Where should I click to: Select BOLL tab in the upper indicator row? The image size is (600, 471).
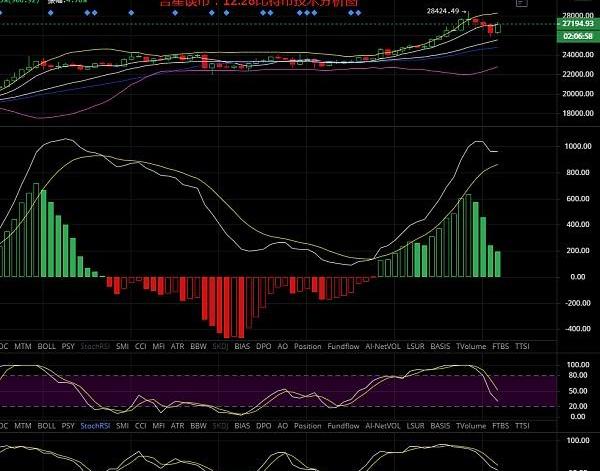click(x=47, y=346)
